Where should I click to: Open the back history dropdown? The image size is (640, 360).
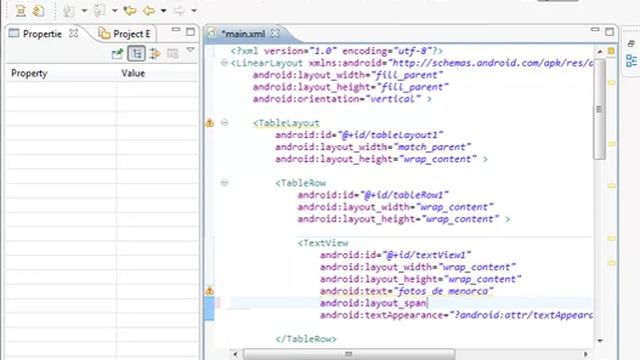[x=163, y=11]
